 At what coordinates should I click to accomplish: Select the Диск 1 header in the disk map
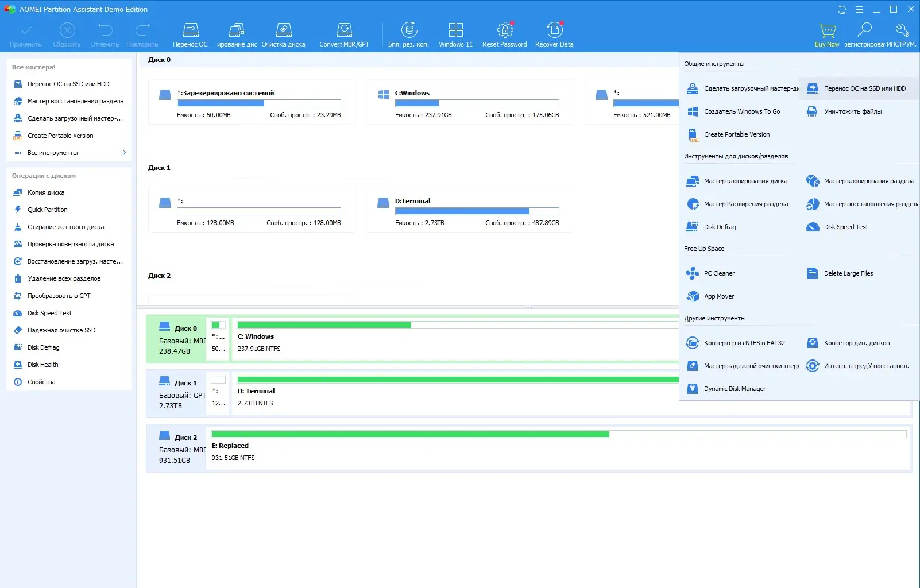pos(176,393)
